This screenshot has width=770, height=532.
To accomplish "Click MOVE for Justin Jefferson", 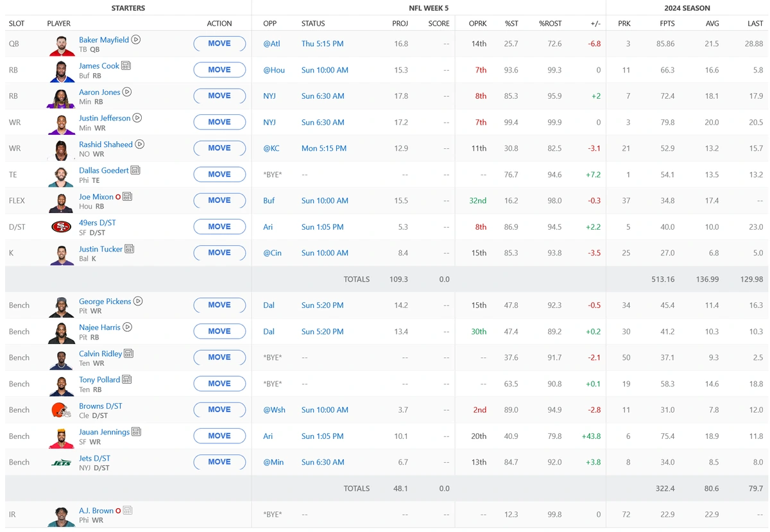I will tap(219, 122).
